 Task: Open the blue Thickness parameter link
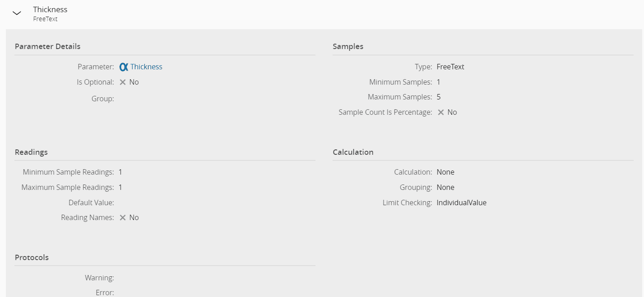[x=146, y=67]
